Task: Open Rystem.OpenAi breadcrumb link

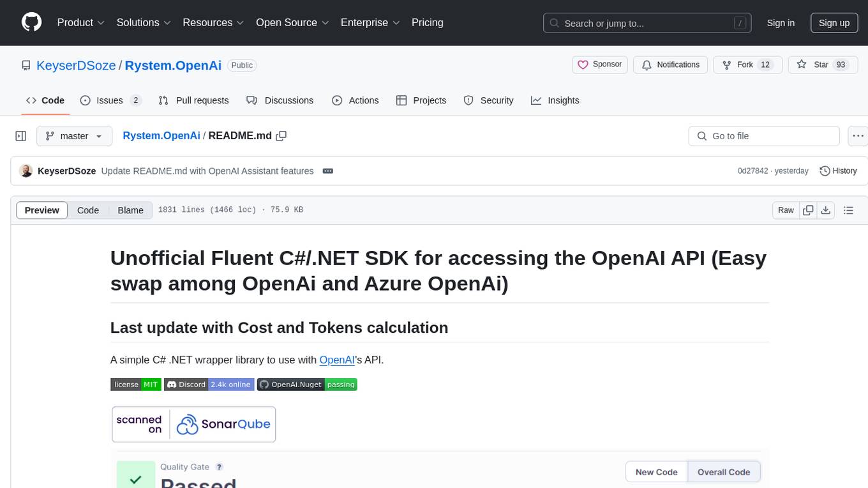Action: 161,135
